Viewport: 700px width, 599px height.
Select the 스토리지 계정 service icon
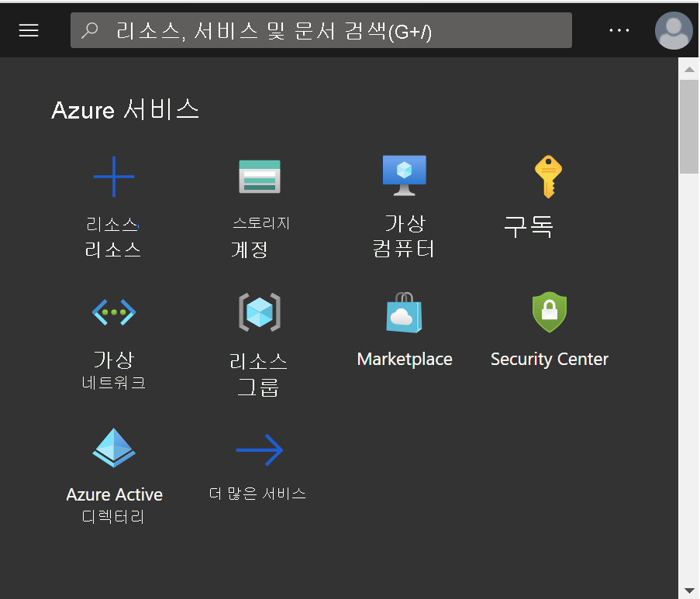point(259,176)
